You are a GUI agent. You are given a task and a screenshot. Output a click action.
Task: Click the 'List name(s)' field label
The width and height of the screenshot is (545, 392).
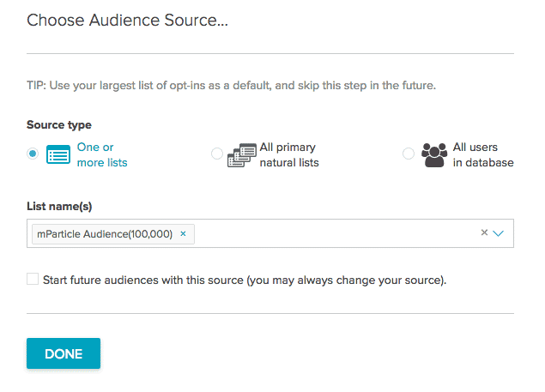coord(61,205)
